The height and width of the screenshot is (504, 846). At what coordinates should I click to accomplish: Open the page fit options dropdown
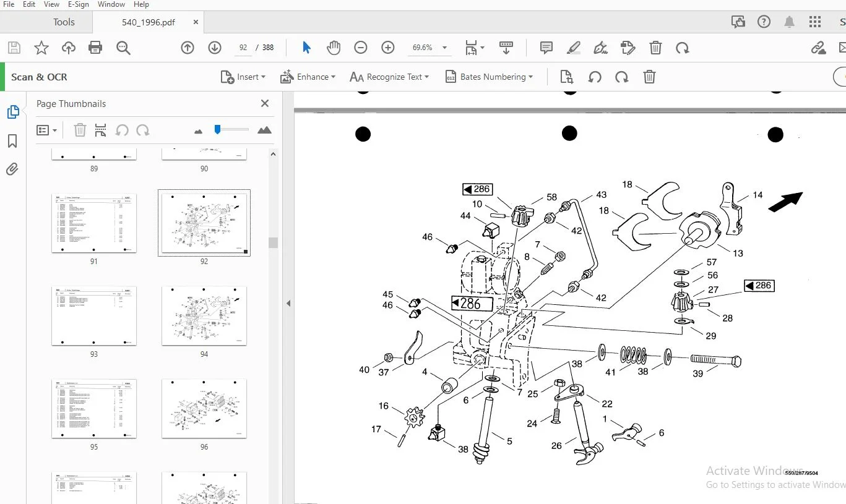(x=475, y=48)
